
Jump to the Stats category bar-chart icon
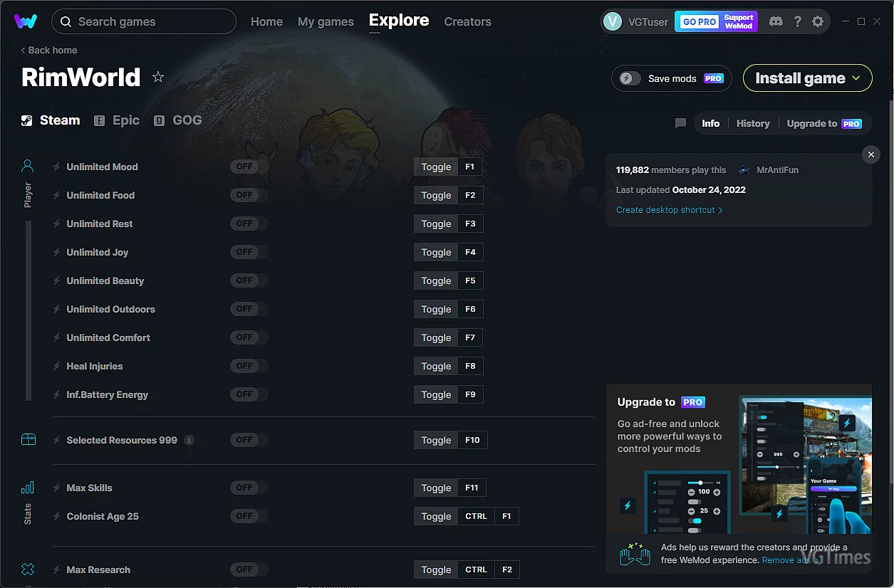pos(28,488)
